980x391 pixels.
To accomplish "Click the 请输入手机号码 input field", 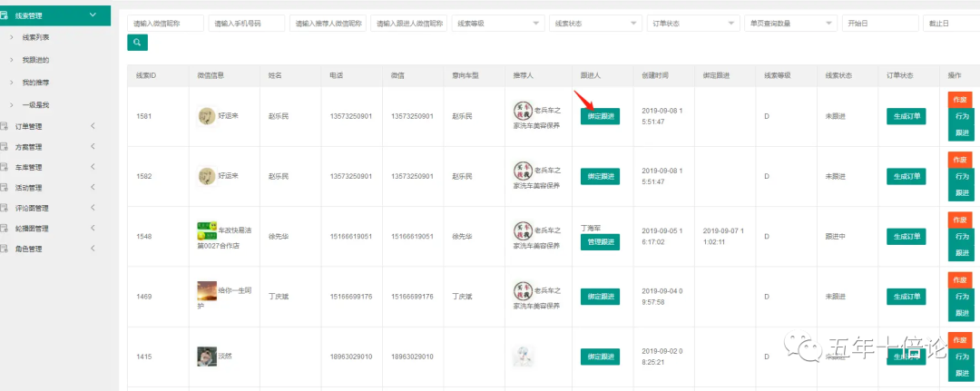I will click(x=247, y=23).
